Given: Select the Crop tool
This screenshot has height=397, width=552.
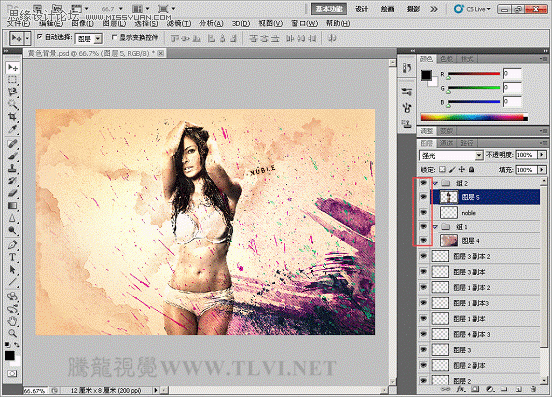Looking at the screenshot, I should 13,116.
